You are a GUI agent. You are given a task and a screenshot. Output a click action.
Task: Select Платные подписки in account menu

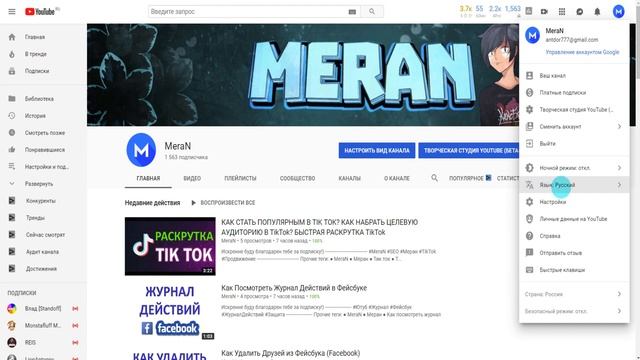tap(574, 93)
